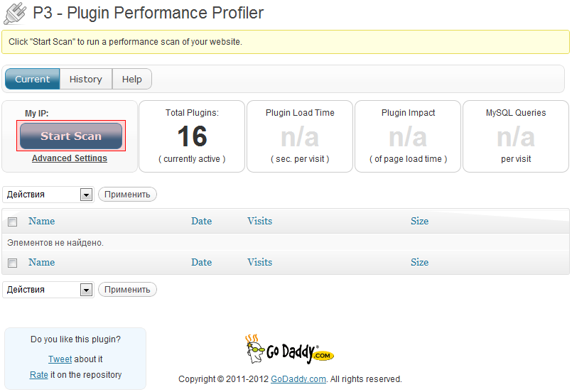Screen dimensions: 572x392
Task: Tick the select-all checkbox in table header
Action: (12, 222)
